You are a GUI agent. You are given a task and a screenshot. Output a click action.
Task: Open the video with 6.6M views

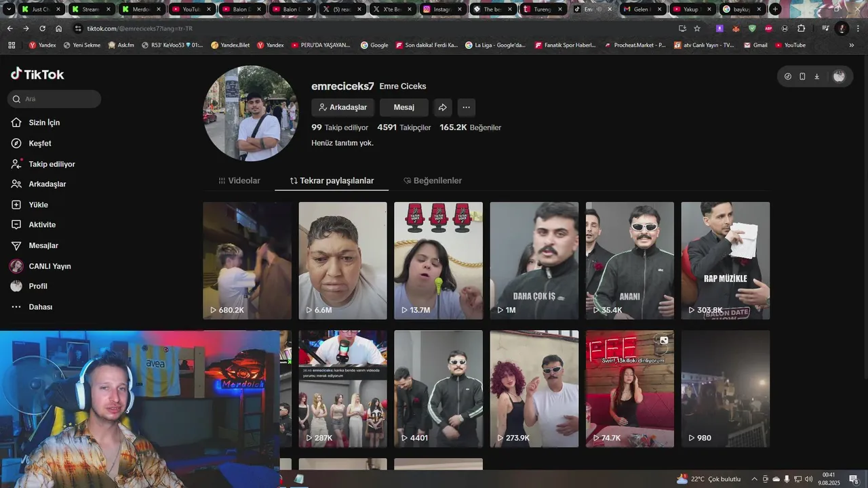[343, 260]
